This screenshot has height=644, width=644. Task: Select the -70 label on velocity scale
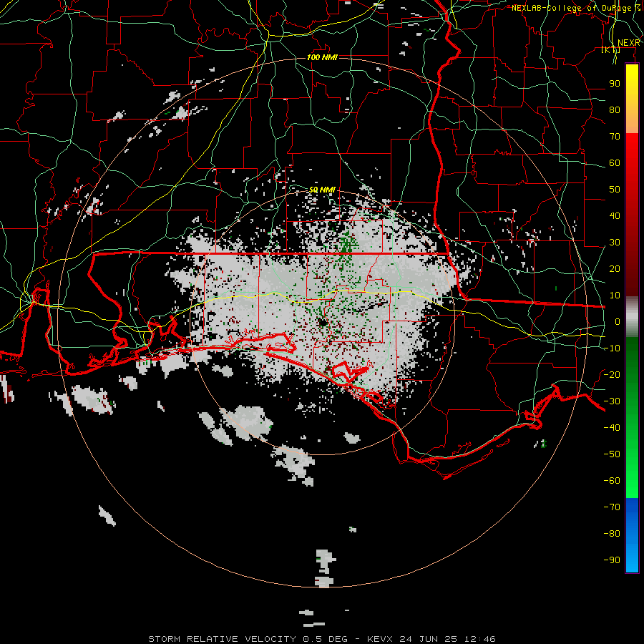[x=612, y=507]
